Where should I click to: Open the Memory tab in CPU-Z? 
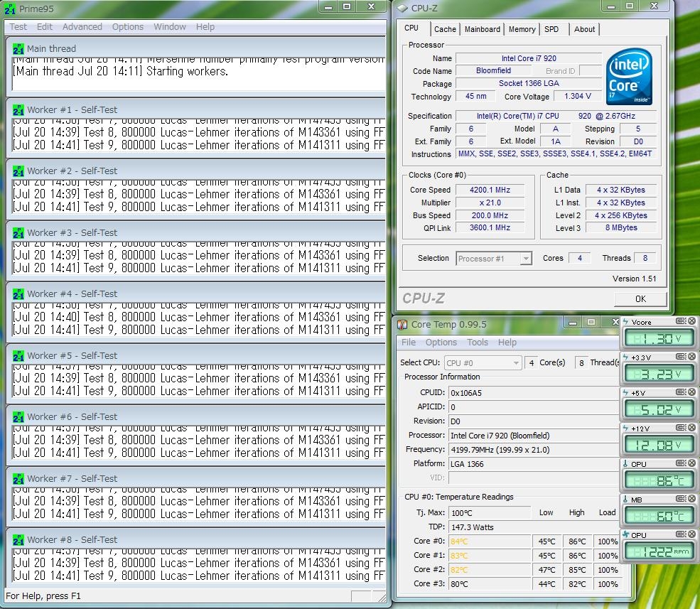click(x=522, y=29)
